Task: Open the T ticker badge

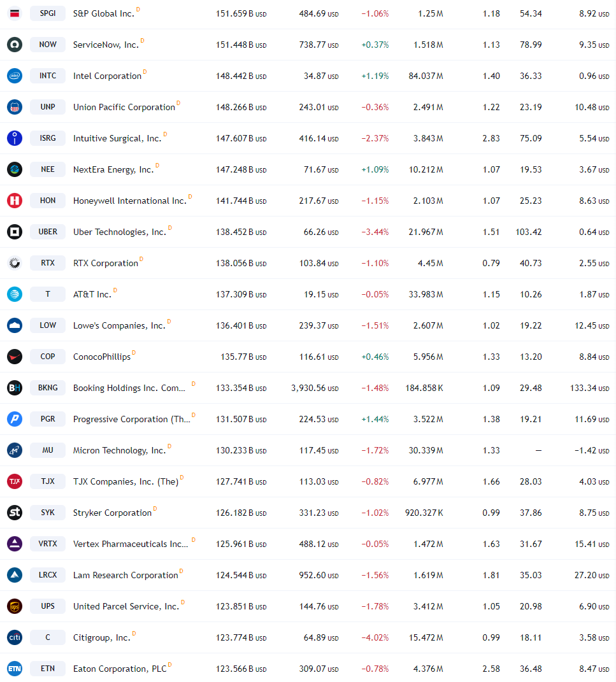Action: pyautogui.click(x=48, y=294)
